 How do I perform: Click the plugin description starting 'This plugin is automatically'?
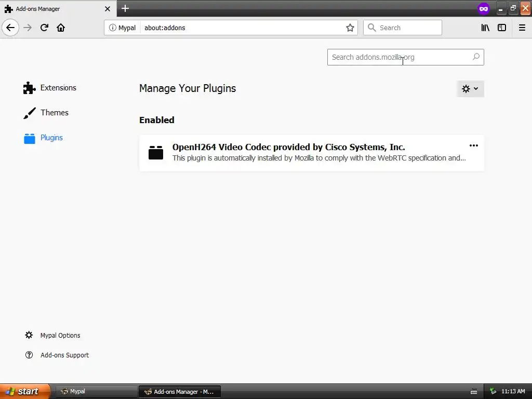(319, 158)
